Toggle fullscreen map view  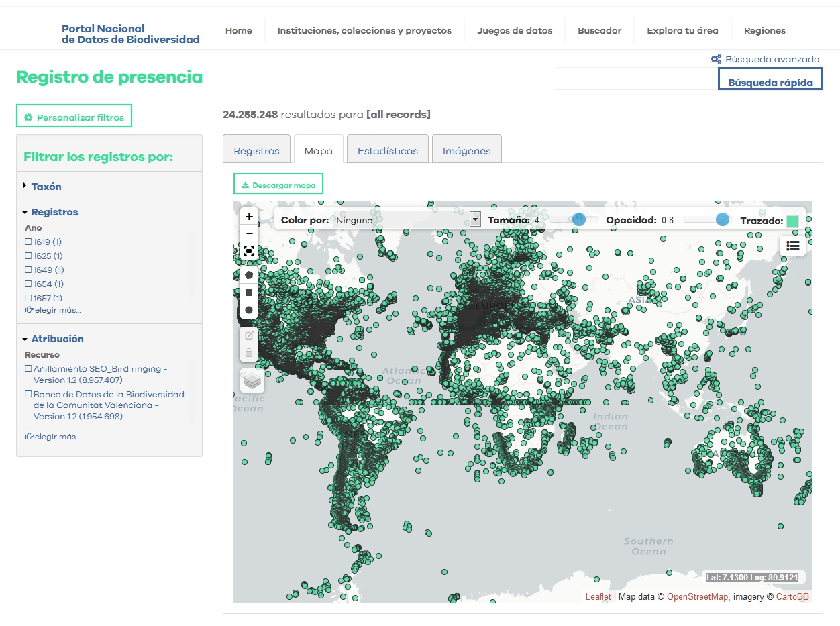pos(249,251)
